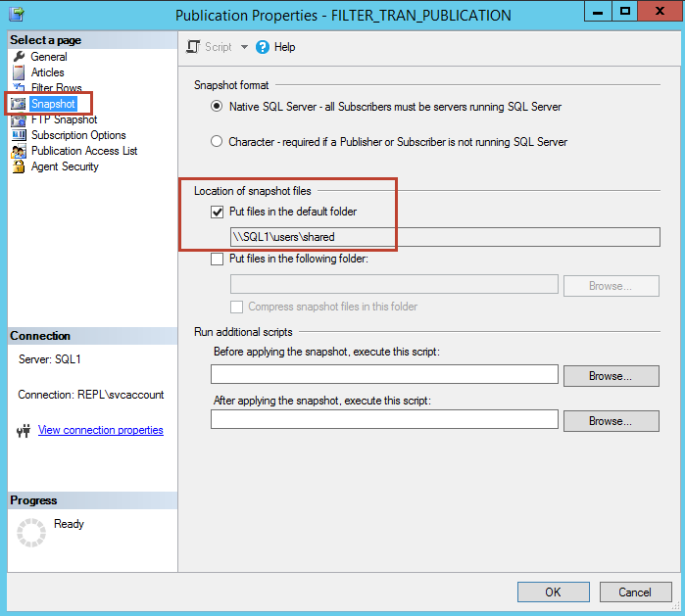Expand the Script dropdown arrow

tap(244, 47)
